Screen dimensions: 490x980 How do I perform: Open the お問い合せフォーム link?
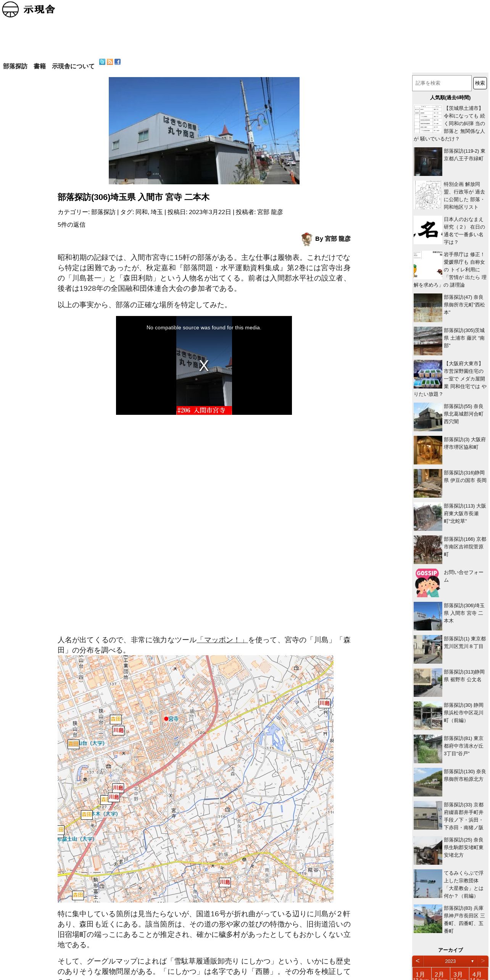pyautogui.click(x=464, y=576)
